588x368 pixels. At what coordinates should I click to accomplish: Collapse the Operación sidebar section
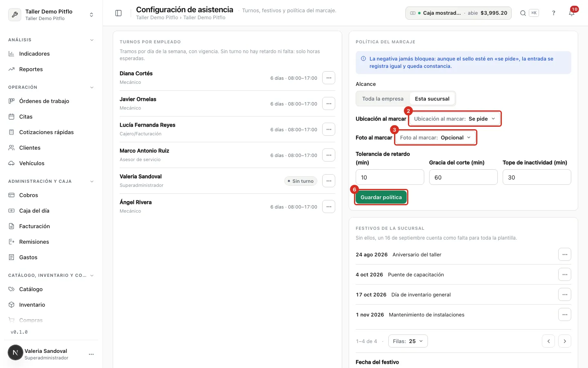(x=51, y=87)
